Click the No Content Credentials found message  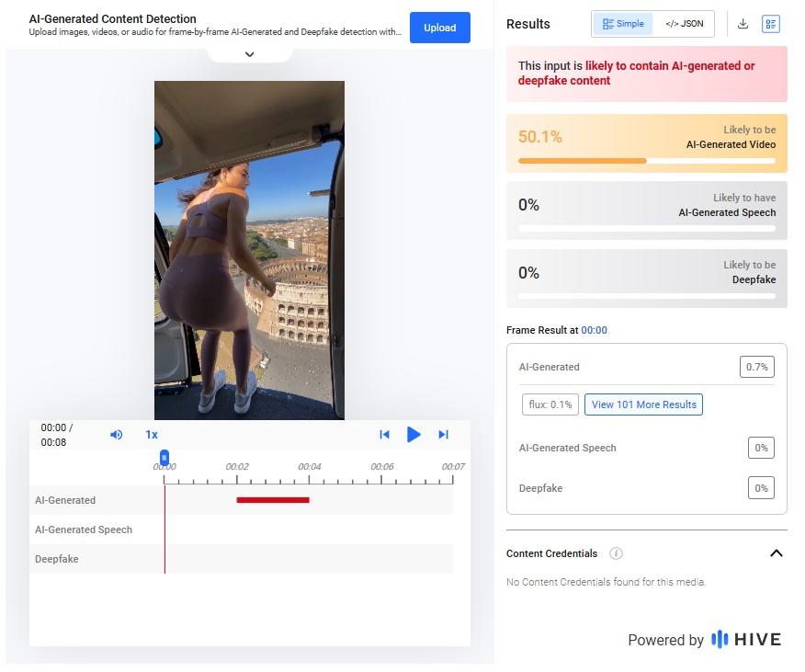pos(606,582)
